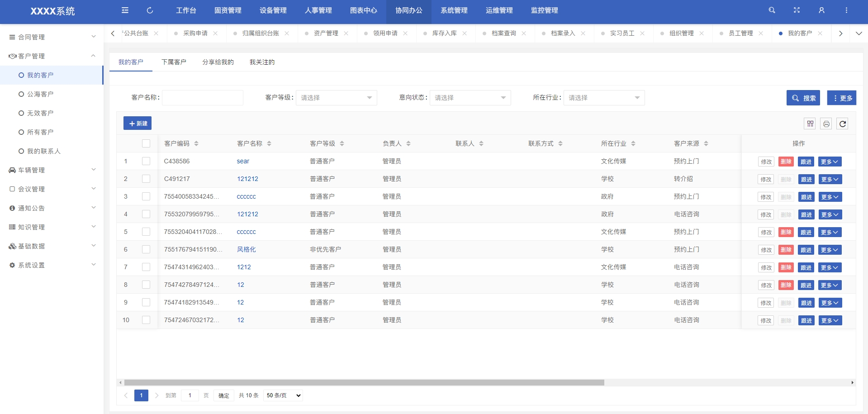Check the checkbox for row 4

[x=146, y=214]
